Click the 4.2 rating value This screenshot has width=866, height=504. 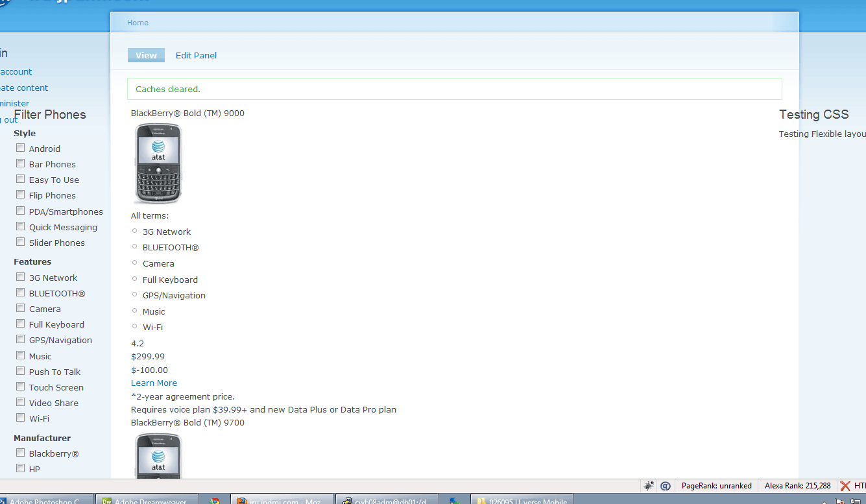pos(138,344)
